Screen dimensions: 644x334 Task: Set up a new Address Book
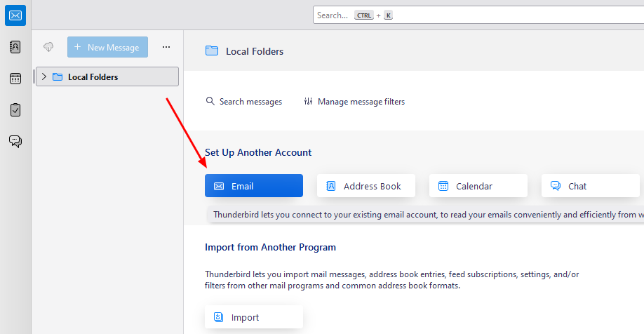tap(365, 186)
